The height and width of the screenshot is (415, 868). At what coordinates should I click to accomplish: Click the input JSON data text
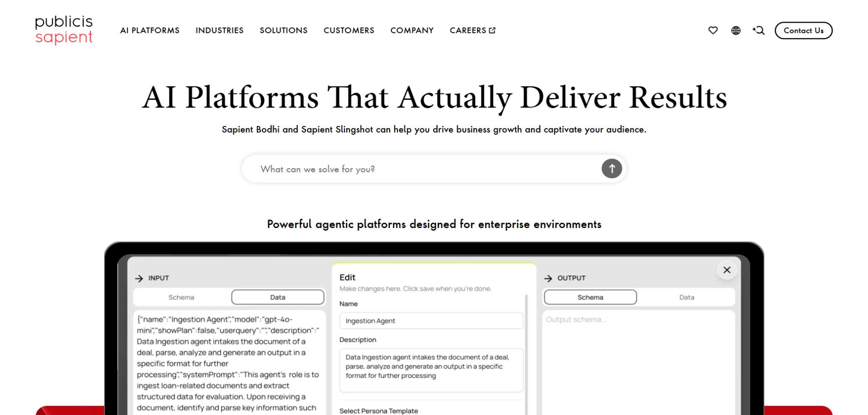coord(228,364)
